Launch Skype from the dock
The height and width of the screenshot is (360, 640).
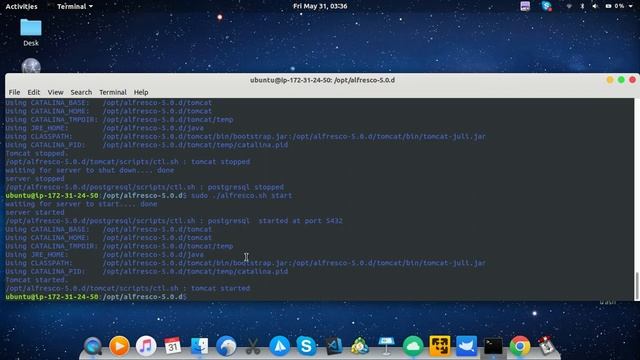click(x=306, y=346)
